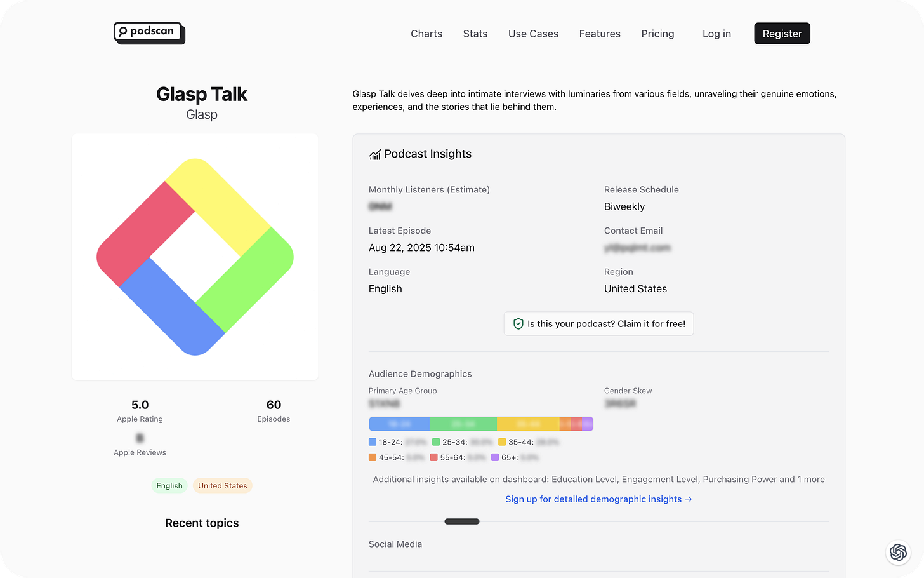This screenshot has width=924, height=578.
Task: Click the Audience Demographics heading
Action: tap(420, 374)
